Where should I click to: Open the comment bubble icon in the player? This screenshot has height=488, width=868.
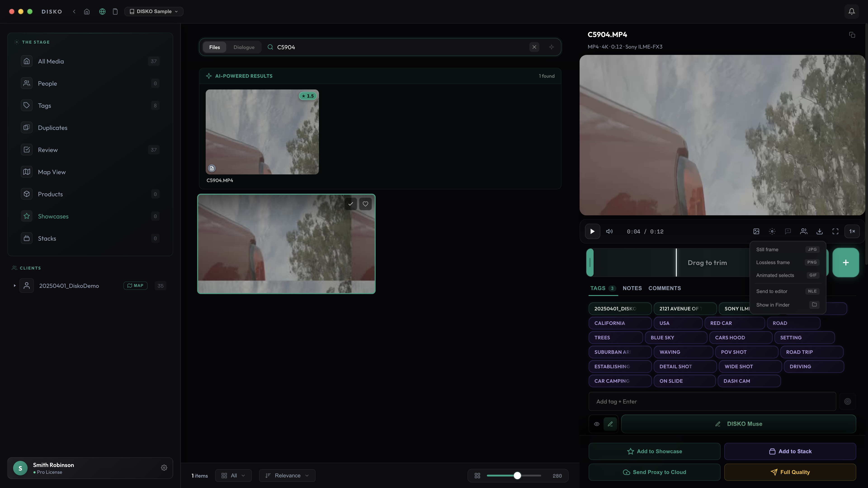point(788,231)
